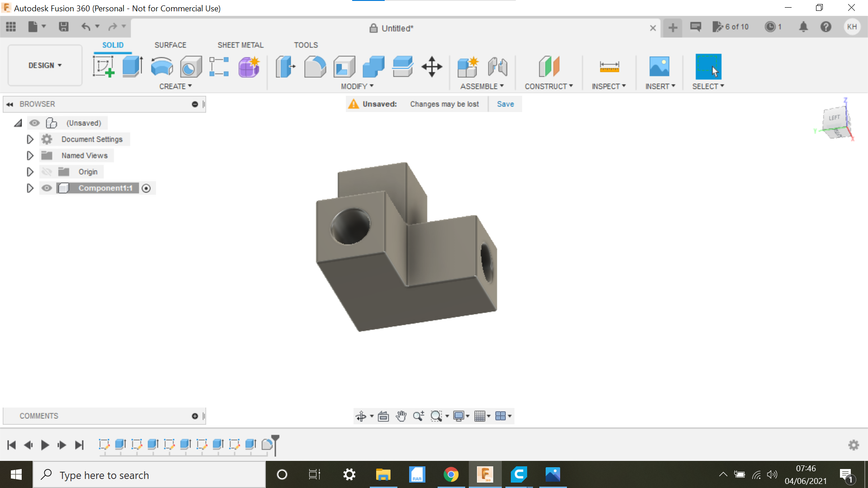Select the Fillet tool
868x488 pixels.
point(315,66)
